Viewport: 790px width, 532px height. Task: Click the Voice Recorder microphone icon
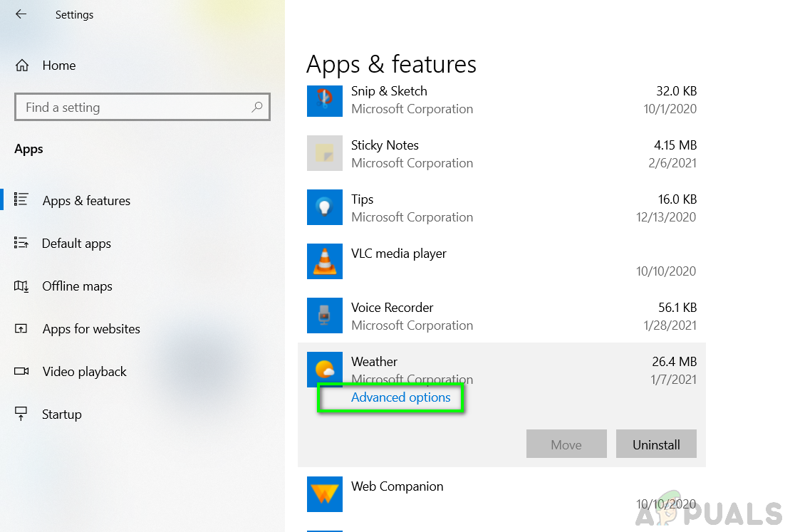(324, 316)
